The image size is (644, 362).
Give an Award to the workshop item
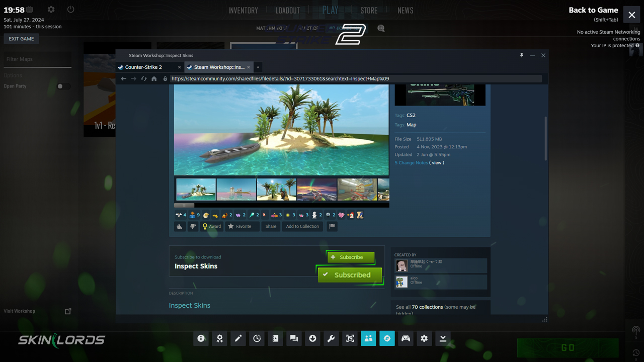coord(211,226)
